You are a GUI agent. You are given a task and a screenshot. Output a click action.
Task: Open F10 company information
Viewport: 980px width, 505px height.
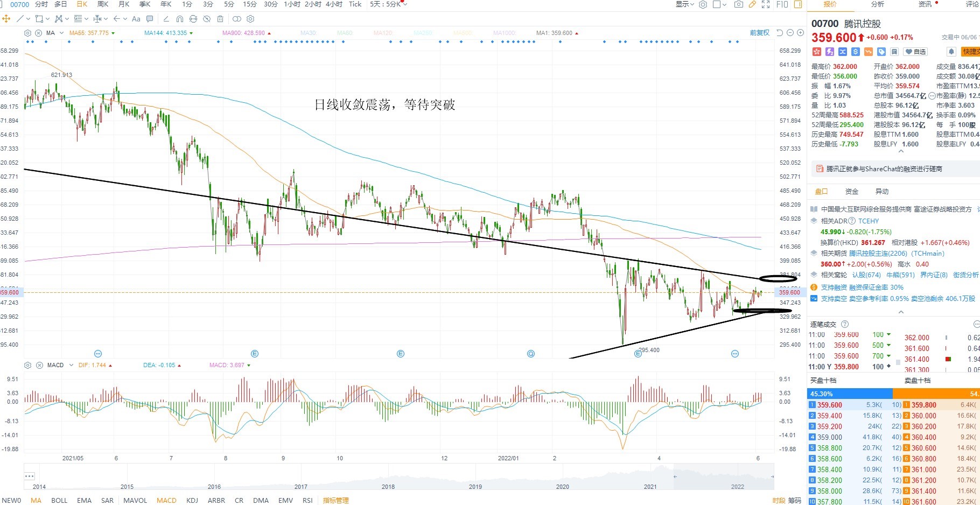tap(782, 4)
